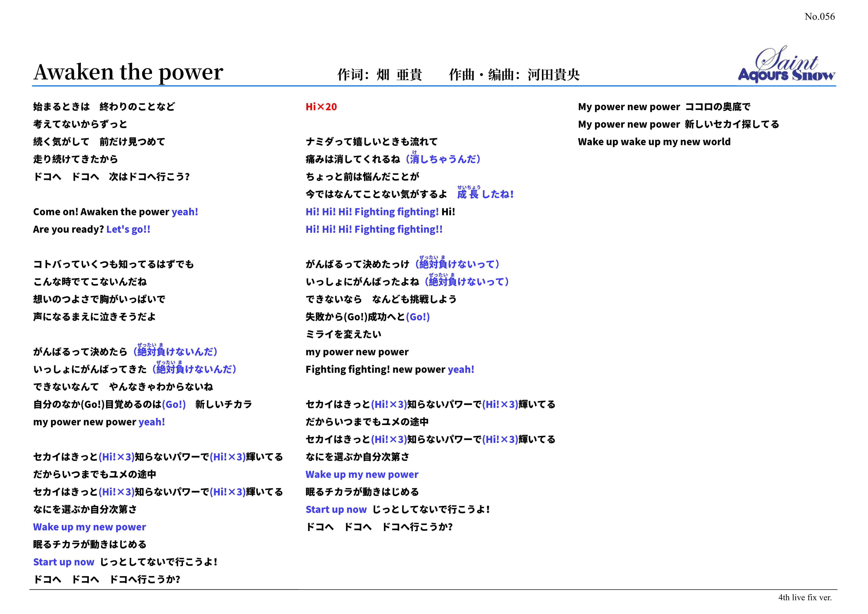Click the lyric ナミダって嬉しいときも流れて
The height and width of the screenshot is (614, 868).
click(371, 142)
